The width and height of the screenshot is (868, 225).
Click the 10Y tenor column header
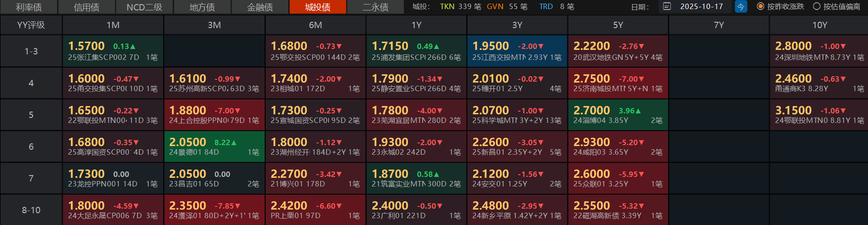click(820, 25)
